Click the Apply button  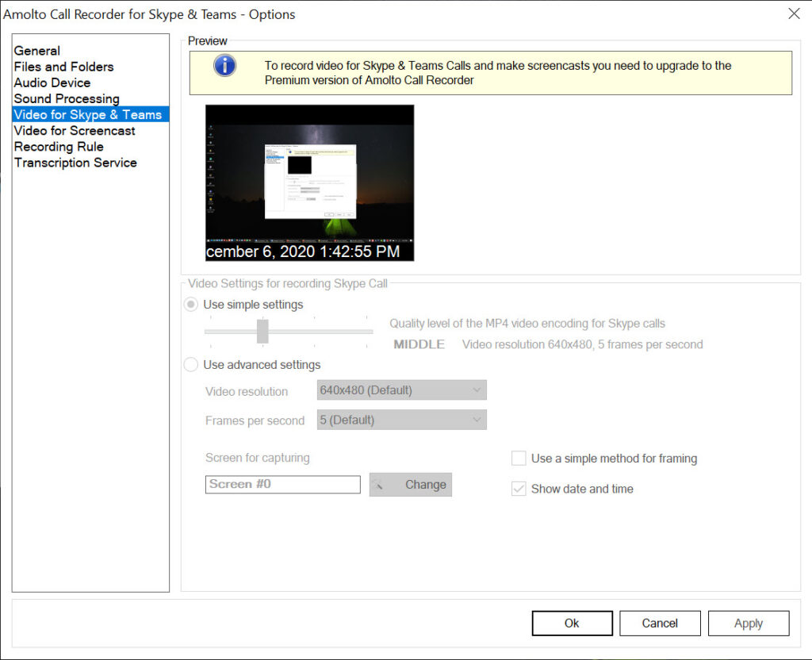coord(749,624)
